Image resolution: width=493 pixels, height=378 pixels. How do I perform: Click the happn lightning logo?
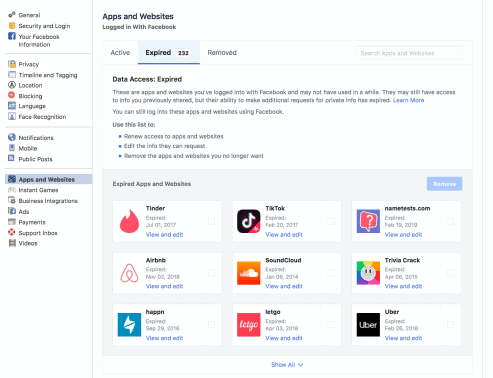click(129, 325)
